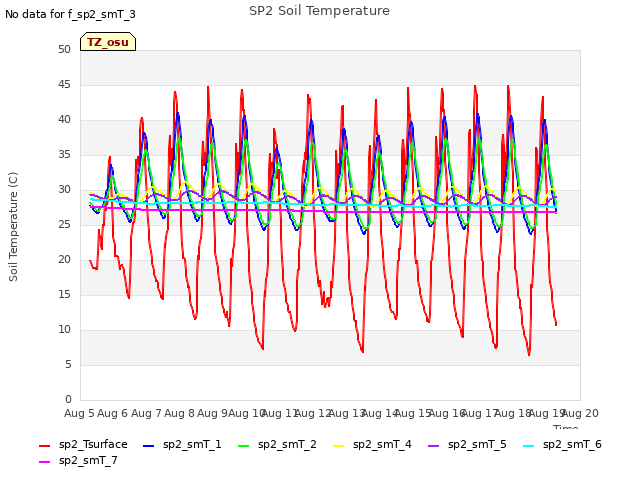This screenshot has width=640, height=480.
Task: Click the green sp2_smT_2 legend swatch
Action: [243, 446]
